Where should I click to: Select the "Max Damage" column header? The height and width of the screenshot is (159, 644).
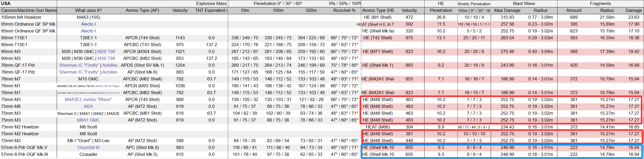click(507, 10)
